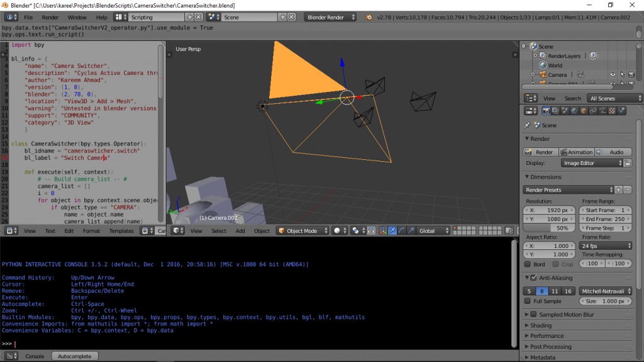Screen dimensions: 644x362
Task: Toggle Camera selectability arrow in outliner
Action: (622, 74)
